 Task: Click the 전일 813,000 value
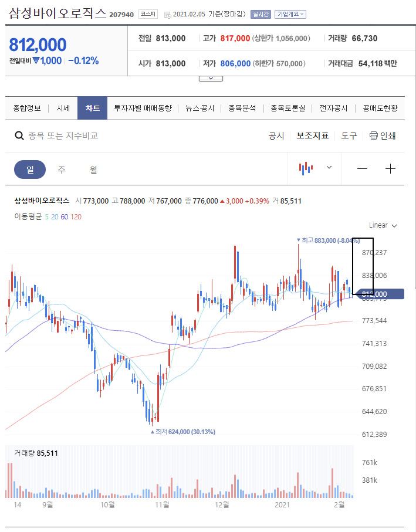171,38
